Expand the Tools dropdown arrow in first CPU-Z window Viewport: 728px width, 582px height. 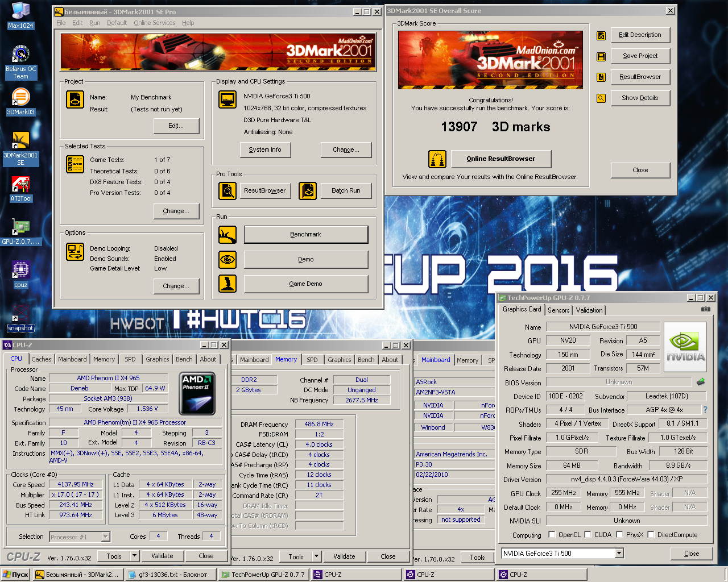click(135, 556)
